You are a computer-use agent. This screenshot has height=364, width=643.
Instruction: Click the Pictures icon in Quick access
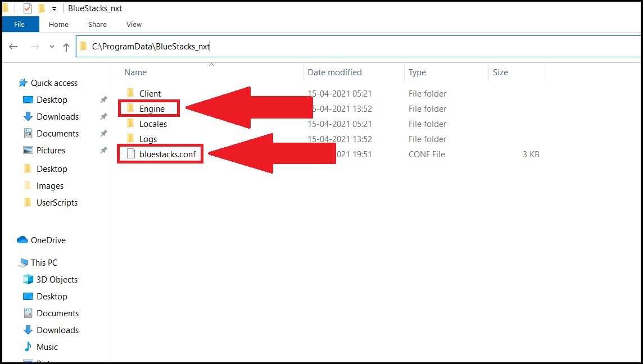pyautogui.click(x=28, y=151)
